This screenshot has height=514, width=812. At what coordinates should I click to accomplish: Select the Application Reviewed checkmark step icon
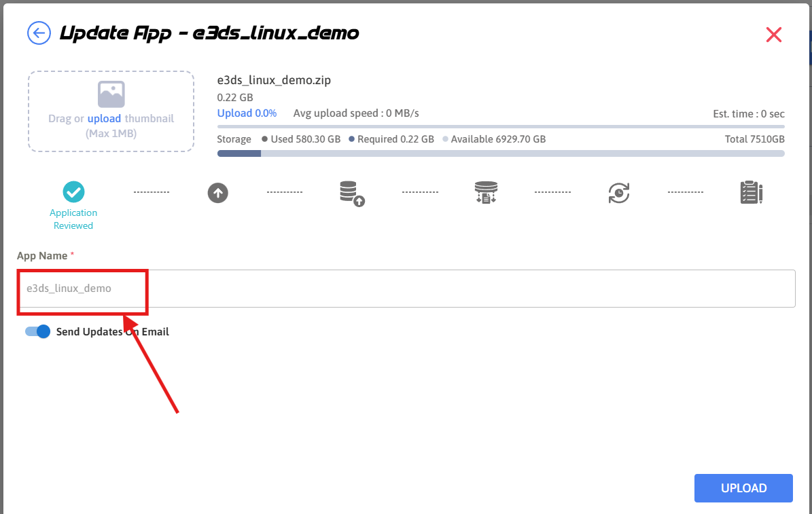pos(73,192)
